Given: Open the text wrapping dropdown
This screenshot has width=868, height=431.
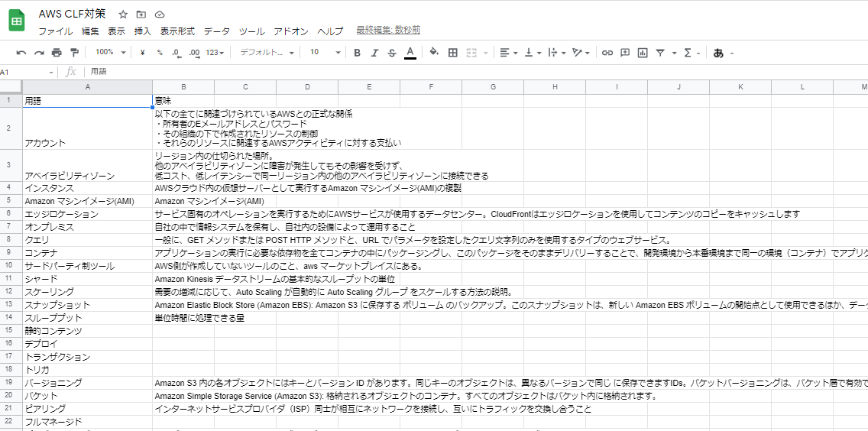Looking at the screenshot, I should pos(555,53).
